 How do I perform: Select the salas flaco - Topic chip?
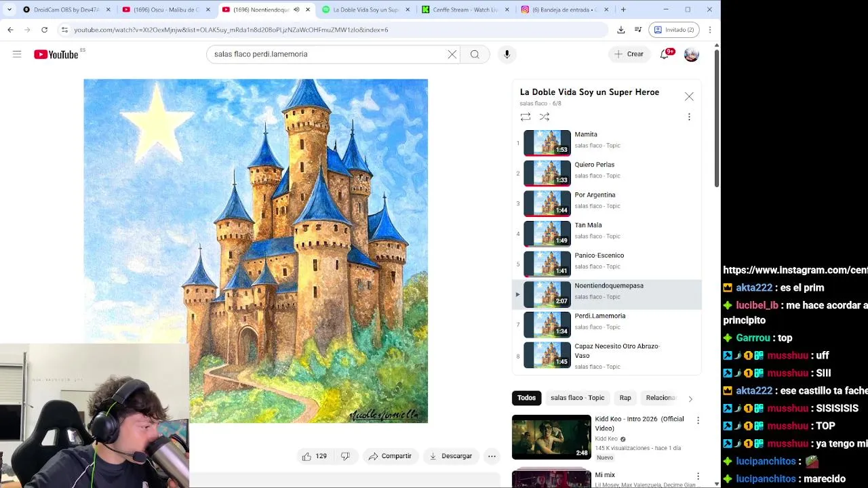coord(577,398)
